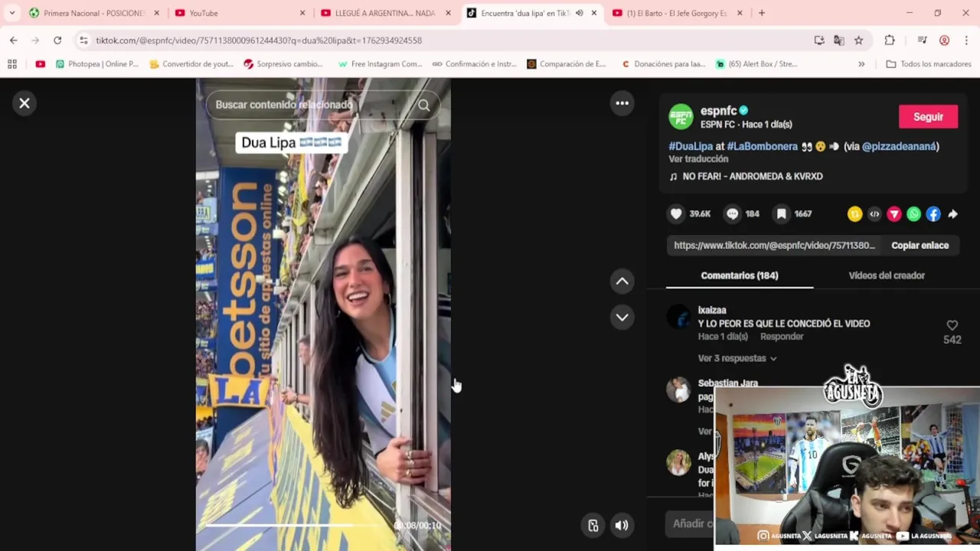Viewport: 980px width, 551px height.
Task: Switch to Primera Nacional tab
Action: 93,13
